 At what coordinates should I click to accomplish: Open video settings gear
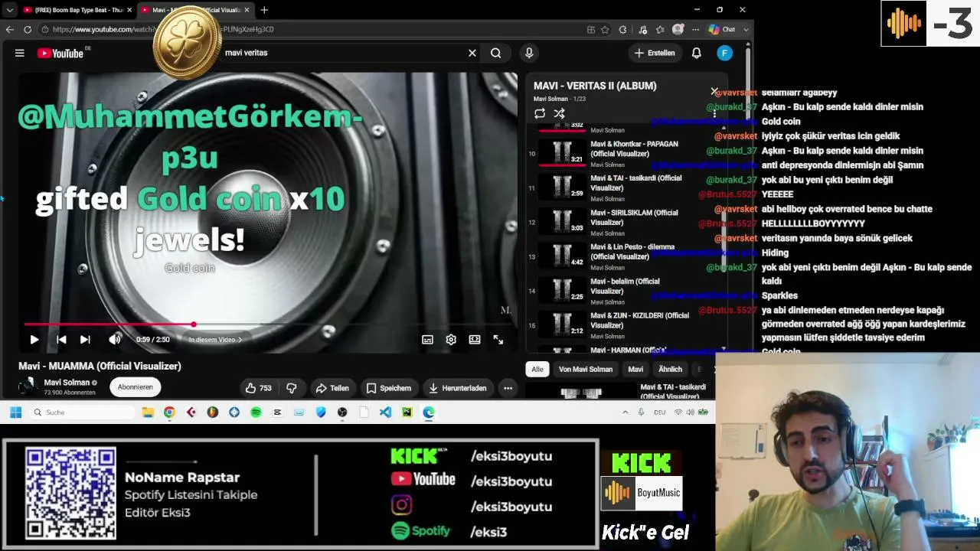click(451, 340)
